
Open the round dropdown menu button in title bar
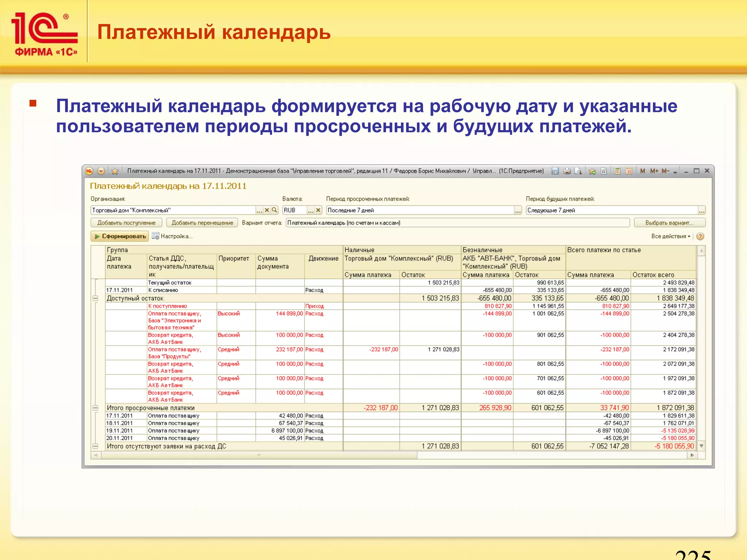pos(101,171)
